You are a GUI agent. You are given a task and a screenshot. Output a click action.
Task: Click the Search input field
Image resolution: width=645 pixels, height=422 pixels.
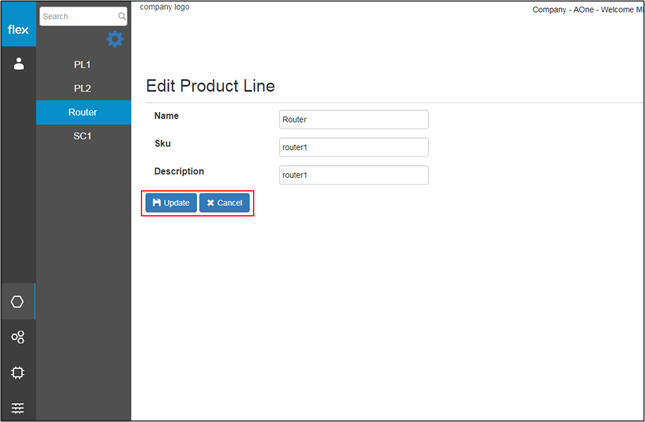(83, 16)
